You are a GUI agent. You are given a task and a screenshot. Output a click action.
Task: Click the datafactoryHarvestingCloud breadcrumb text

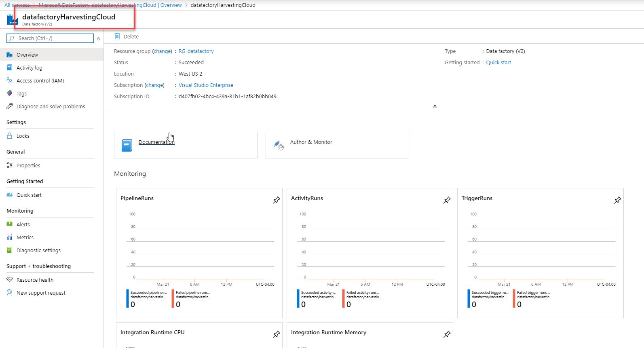(x=223, y=5)
